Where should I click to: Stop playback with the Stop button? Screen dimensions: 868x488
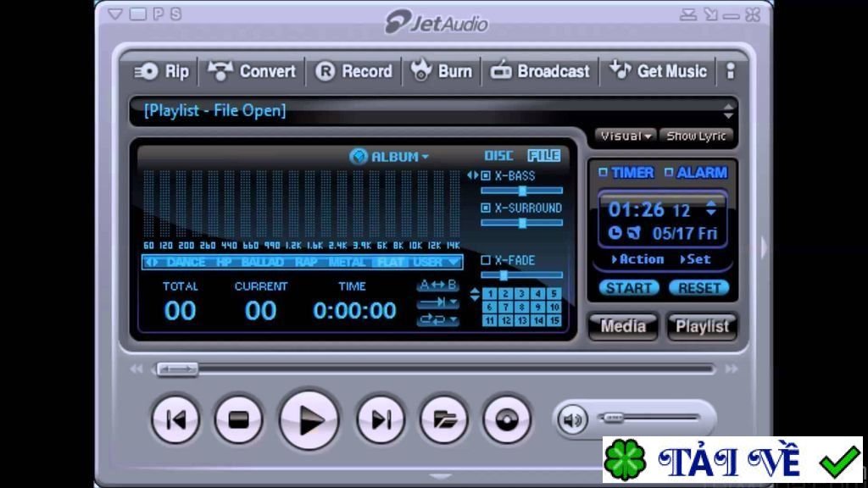pyautogui.click(x=238, y=420)
